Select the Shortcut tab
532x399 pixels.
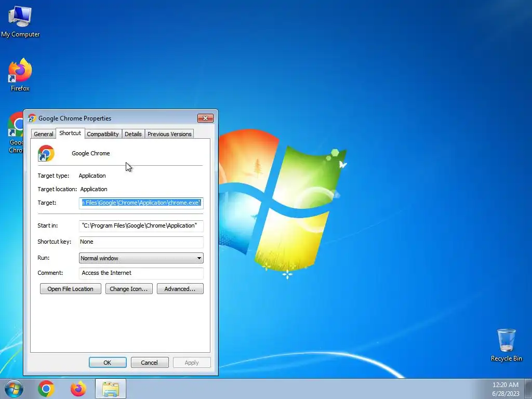(70, 133)
